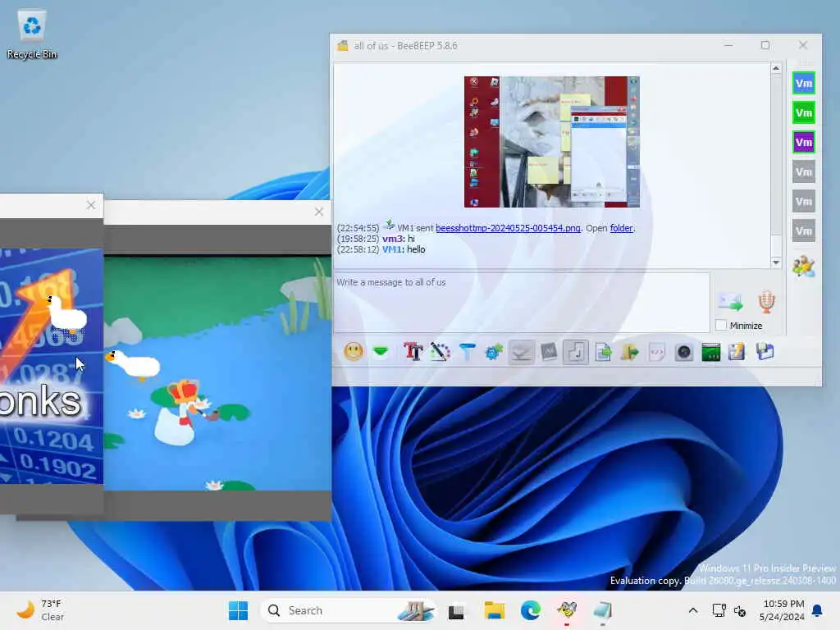Select the first gray offline Vm avatar
840x630 pixels.
pyautogui.click(x=804, y=172)
